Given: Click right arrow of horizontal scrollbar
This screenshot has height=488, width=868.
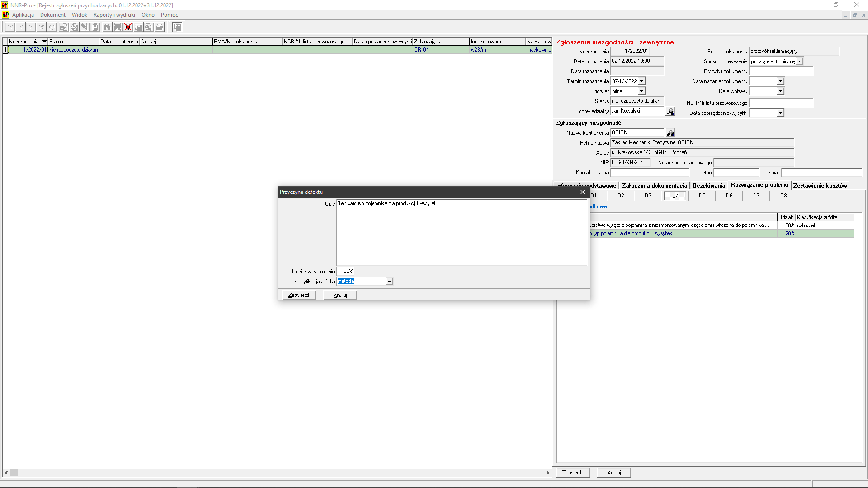Looking at the screenshot, I should (547, 473).
